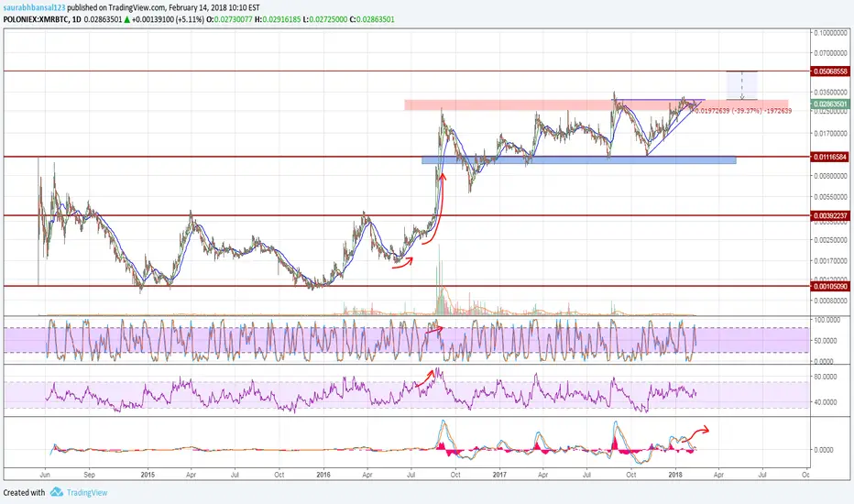Click the open value O:0.02730077
This screenshot has height=504, width=854.
click(229, 19)
